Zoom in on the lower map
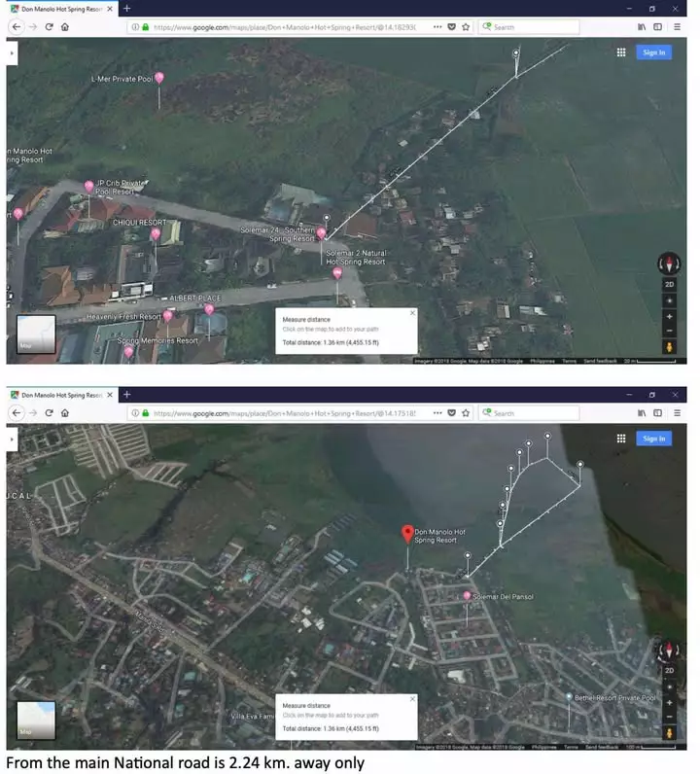700x774 pixels. pos(670,702)
